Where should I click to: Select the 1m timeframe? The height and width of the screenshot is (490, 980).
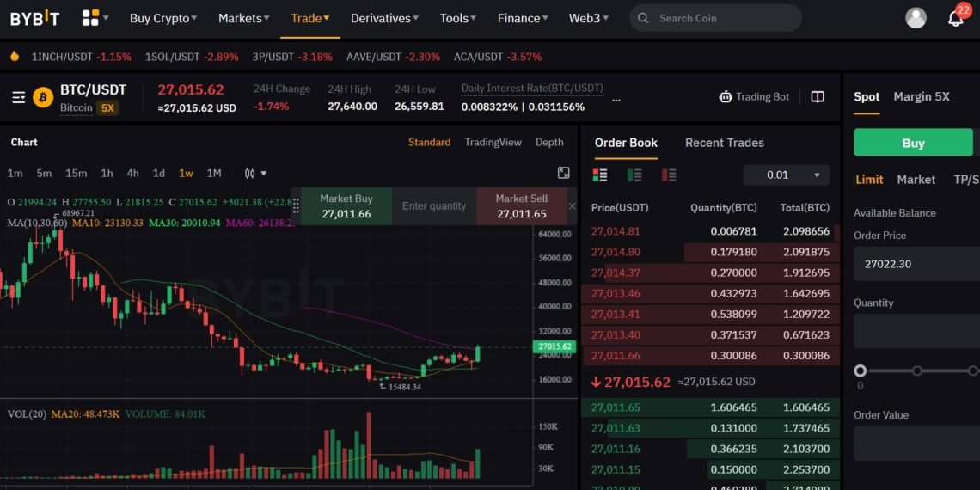pos(15,173)
